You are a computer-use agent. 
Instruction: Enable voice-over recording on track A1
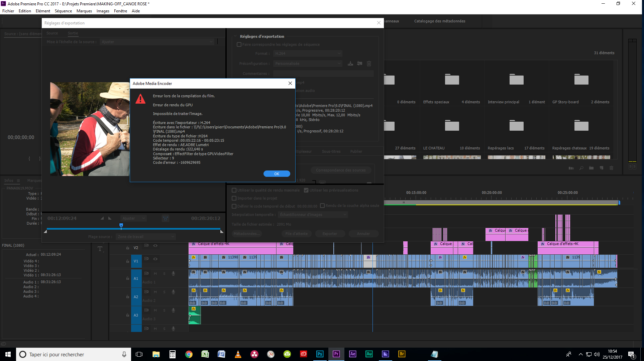click(173, 273)
